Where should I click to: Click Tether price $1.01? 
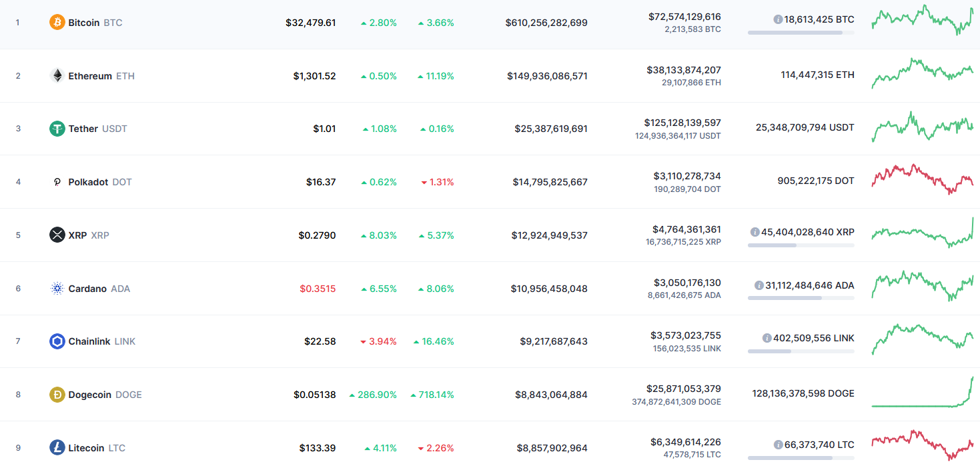tap(324, 129)
